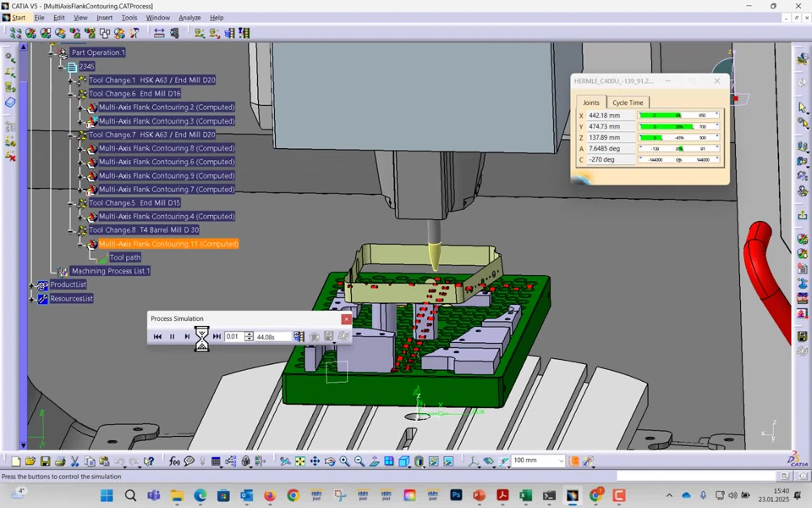Select Multi-Axis Flank Contouring.4 operation
Image resolution: width=812 pixels, height=508 pixels.
(x=167, y=217)
